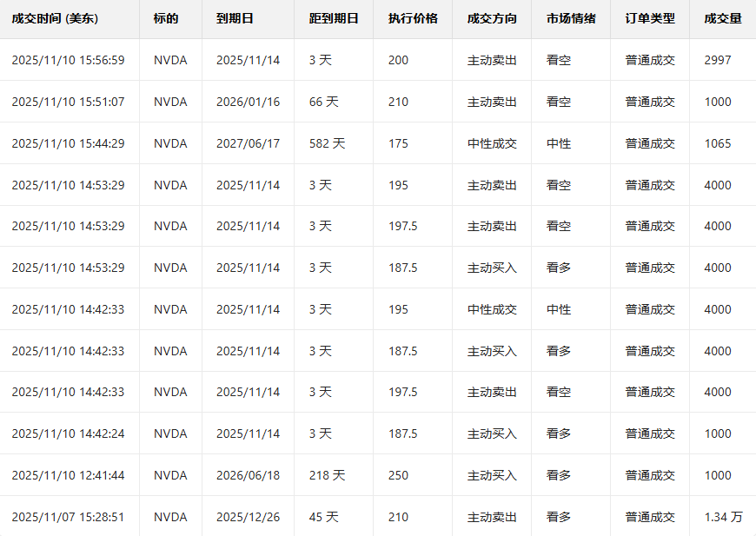This screenshot has height=536, width=756.
Task: Click the 218 天 days-to-expiry cell
Action: 327,475
